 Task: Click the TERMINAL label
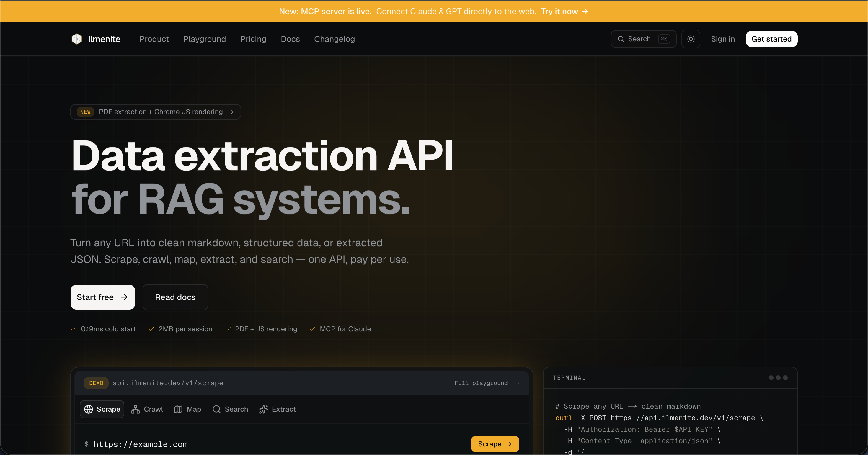tap(569, 377)
